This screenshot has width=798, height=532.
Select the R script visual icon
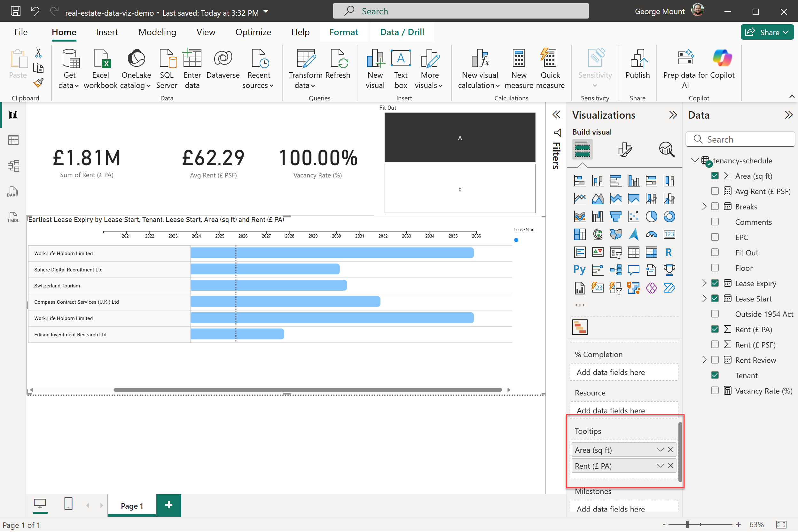[669, 253]
